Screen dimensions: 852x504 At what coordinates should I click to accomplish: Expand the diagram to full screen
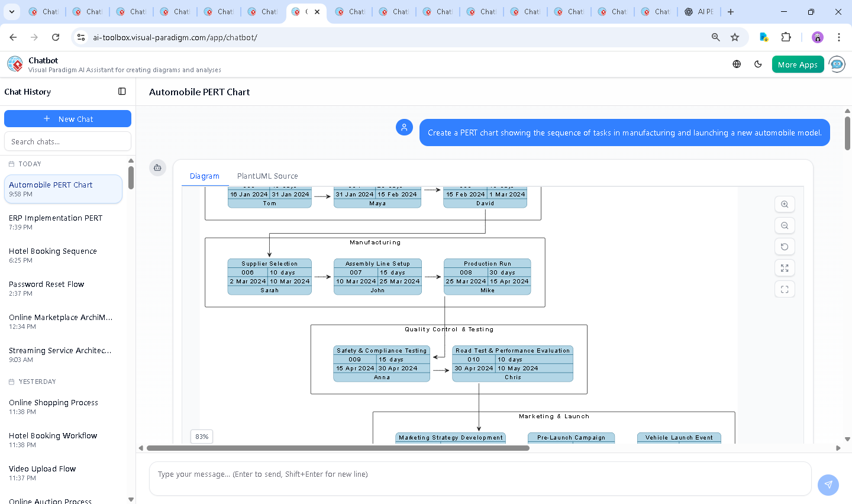click(x=785, y=268)
